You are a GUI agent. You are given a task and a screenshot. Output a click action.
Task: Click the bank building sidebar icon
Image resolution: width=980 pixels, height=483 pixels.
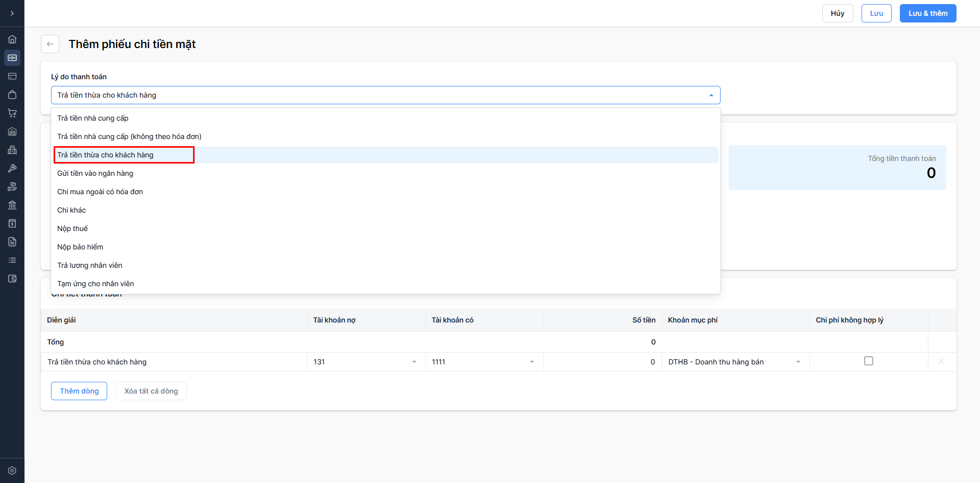tap(12, 205)
